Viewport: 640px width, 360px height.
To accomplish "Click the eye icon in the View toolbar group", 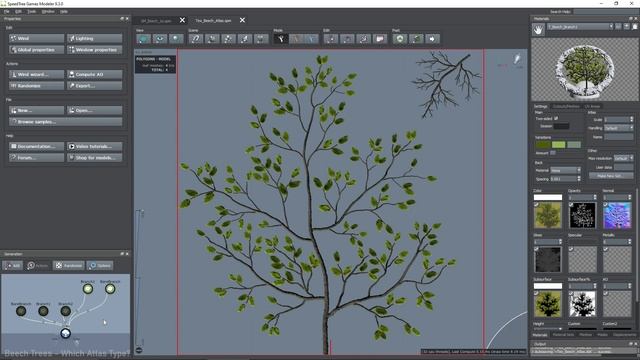I will (160, 39).
